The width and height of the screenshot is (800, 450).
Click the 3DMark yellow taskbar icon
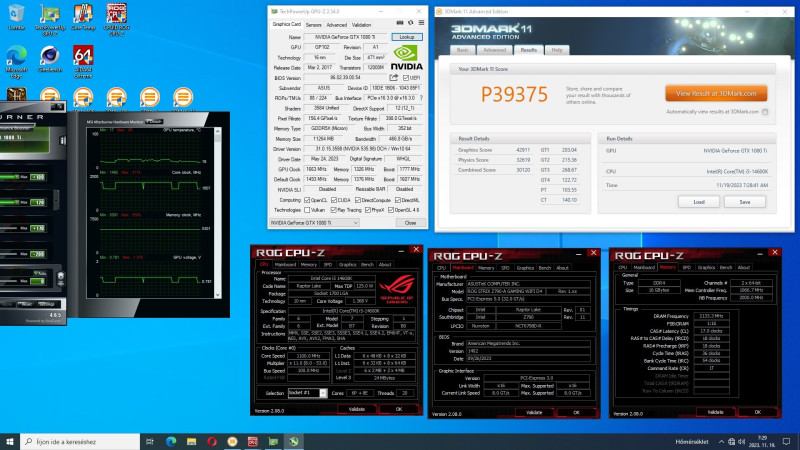coord(232,441)
